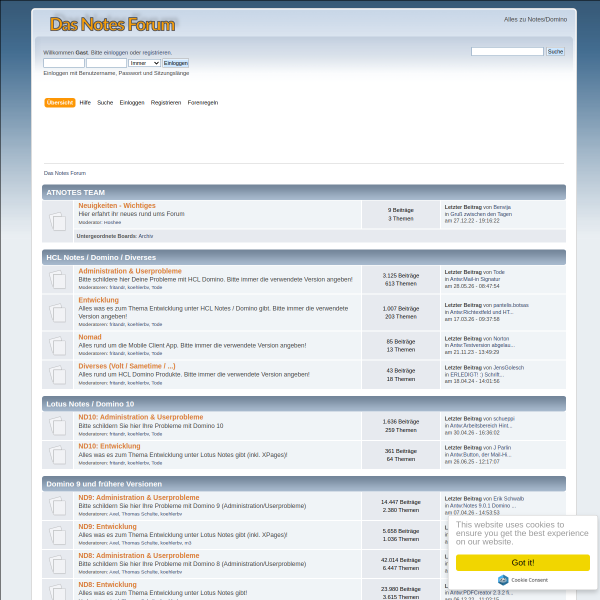Open last post Antw:Testversion abgelau...
Image resolution: width=600 pixels, height=600 pixels.
482,345
